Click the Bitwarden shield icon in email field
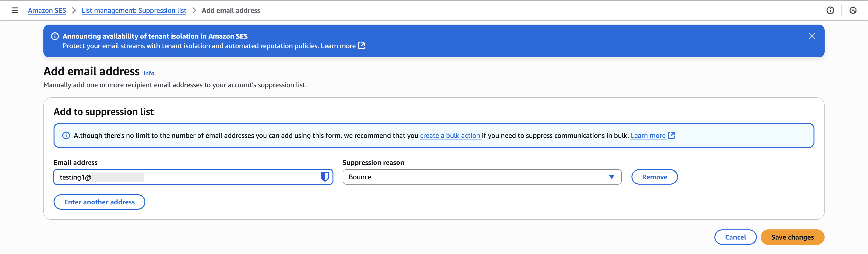The height and width of the screenshot is (254, 868). [325, 177]
